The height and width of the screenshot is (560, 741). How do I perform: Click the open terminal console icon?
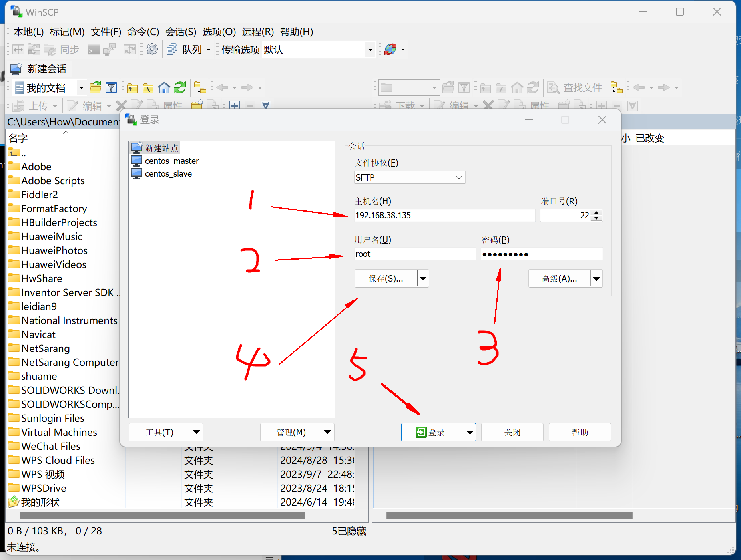pyautogui.click(x=94, y=50)
